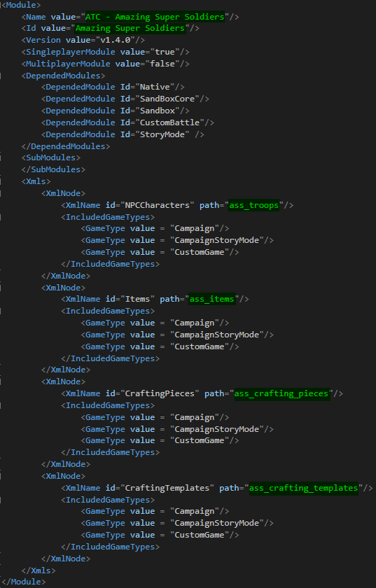Click the 'Native' depended module Id
376x588 pixels.
[x=155, y=87]
